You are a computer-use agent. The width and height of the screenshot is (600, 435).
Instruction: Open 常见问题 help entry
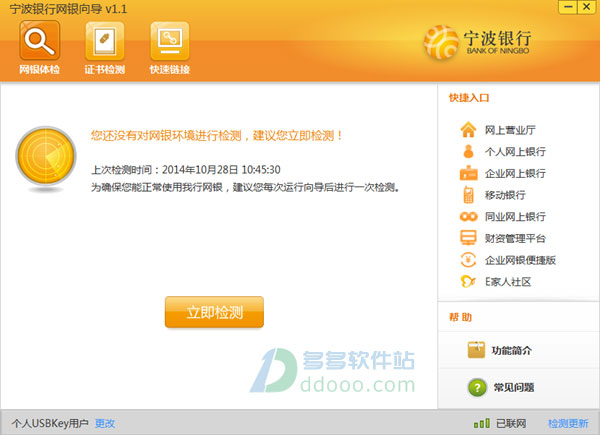[x=514, y=388]
